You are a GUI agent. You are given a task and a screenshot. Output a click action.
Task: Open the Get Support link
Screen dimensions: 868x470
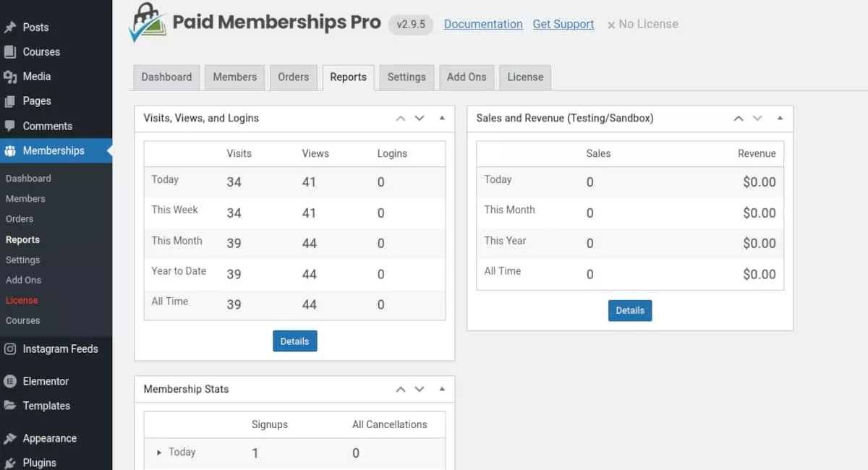tap(563, 25)
